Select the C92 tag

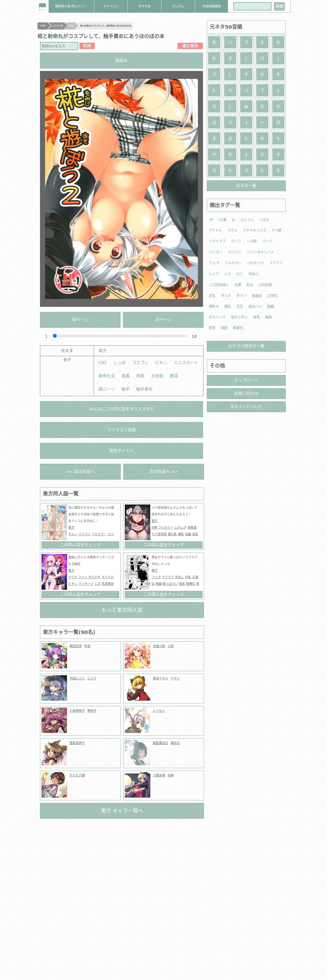click(102, 363)
